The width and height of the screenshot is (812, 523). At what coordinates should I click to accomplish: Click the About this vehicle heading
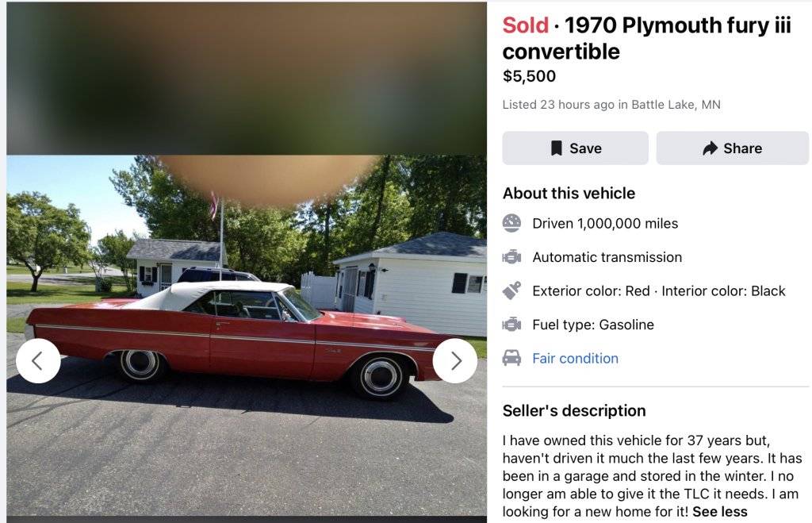coord(568,193)
